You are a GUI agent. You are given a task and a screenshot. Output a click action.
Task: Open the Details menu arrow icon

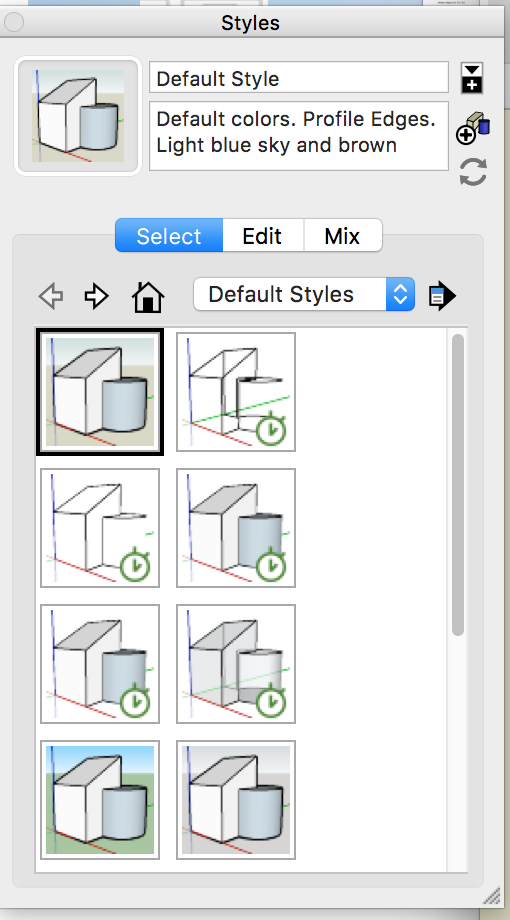coord(442,295)
